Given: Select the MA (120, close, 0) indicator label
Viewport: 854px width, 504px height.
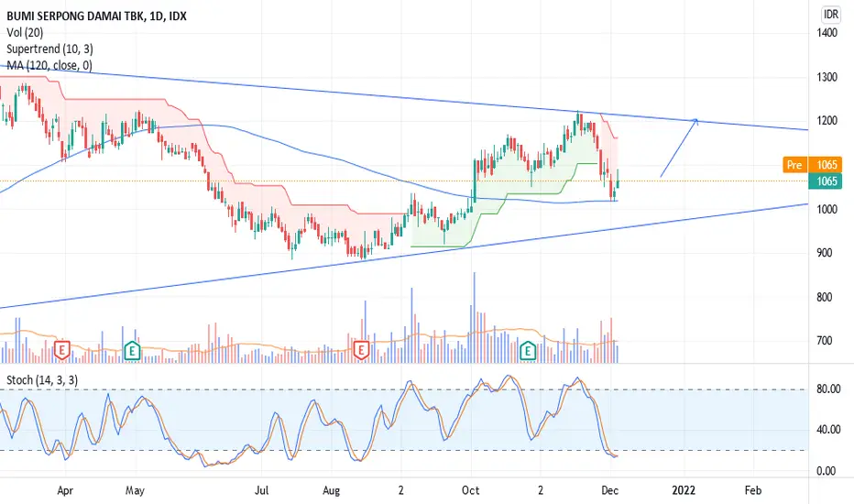Looking at the screenshot, I should point(49,65).
